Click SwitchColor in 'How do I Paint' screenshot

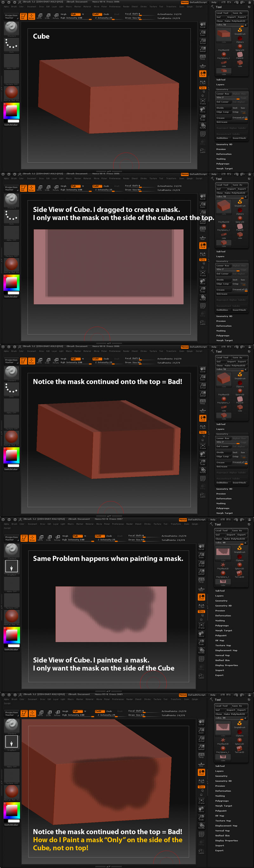coord(11,825)
